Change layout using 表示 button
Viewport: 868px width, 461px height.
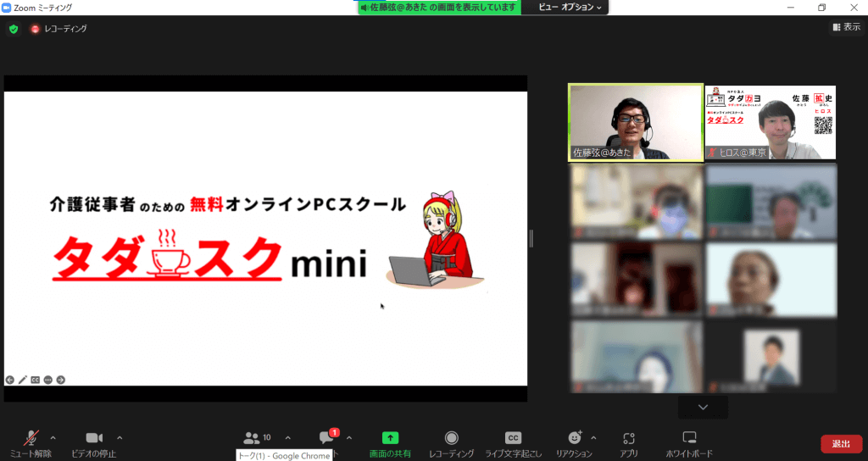click(847, 26)
